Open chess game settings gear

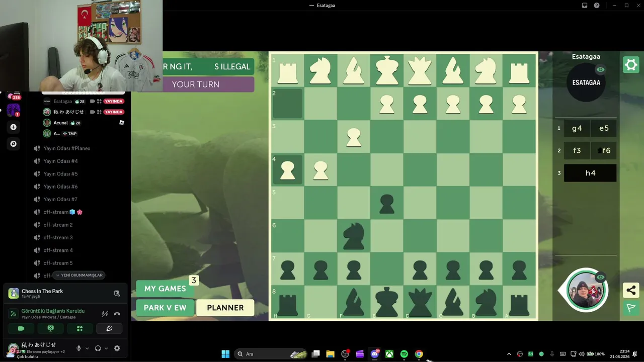631,65
